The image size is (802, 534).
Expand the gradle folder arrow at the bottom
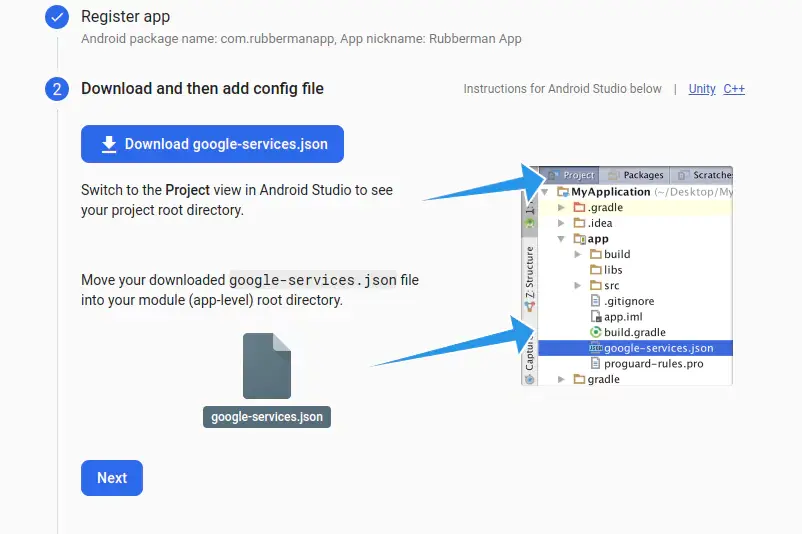coord(561,379)
